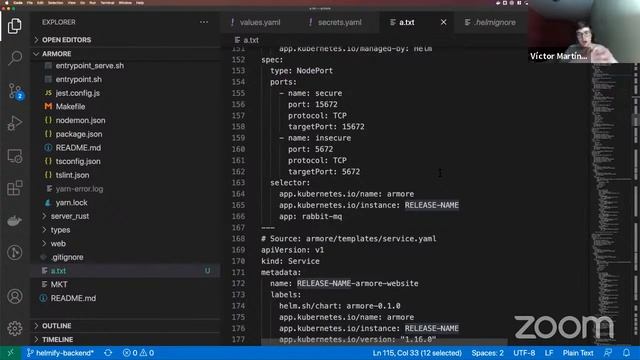Viewport: 640px width, 360px height.
Task: Click '# Source: armore/templates/service.yaml' line
Action: click(x=349, y=238)
